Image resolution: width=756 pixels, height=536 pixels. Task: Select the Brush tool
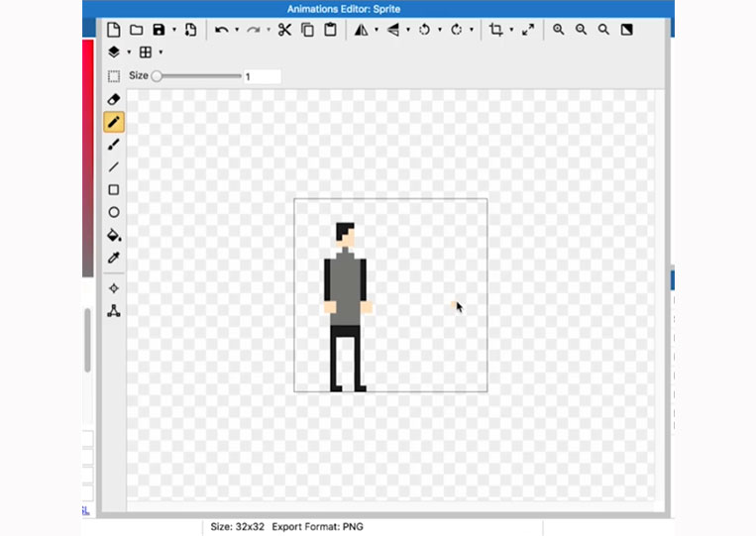click(x=114, y=145)
